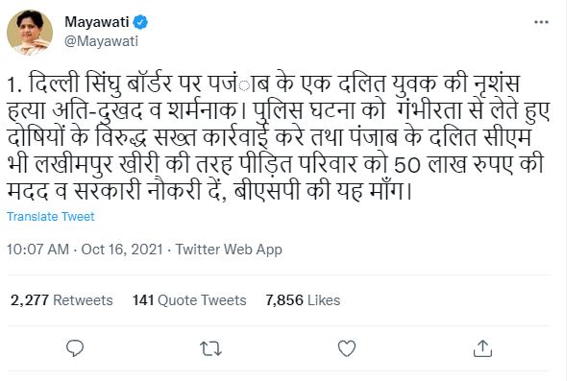The width and height of the screenshot is (588, 381).
Task: Click Translate Tweet link
Action: pyautogui.click(x=51, y=217)
